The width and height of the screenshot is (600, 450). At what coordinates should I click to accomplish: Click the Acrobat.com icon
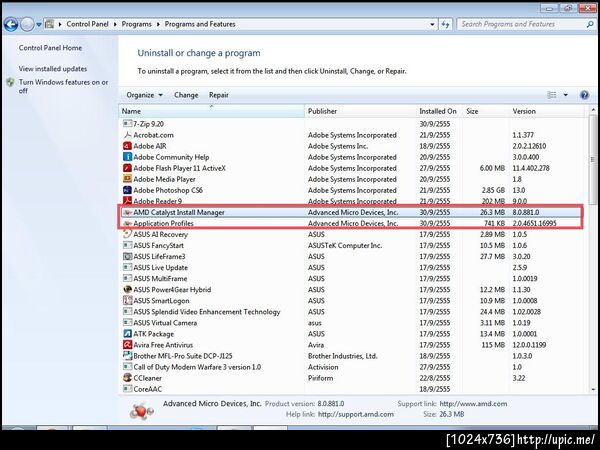(127, 135)
